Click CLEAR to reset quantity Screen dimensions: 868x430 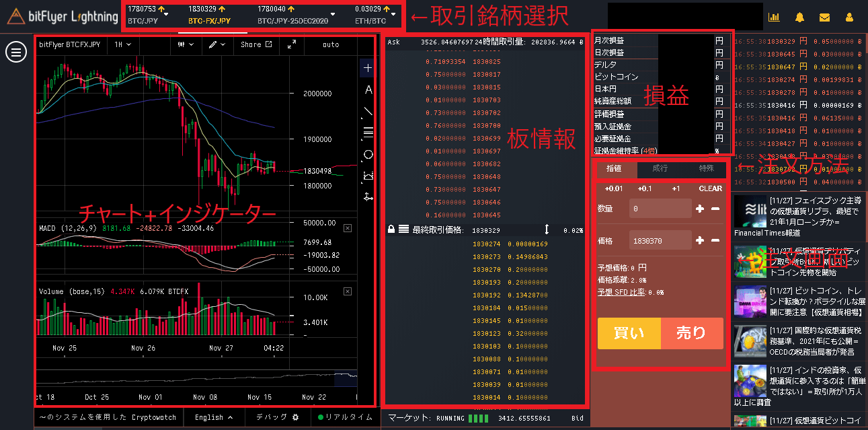pyautogui.click(x=710, y=188)
